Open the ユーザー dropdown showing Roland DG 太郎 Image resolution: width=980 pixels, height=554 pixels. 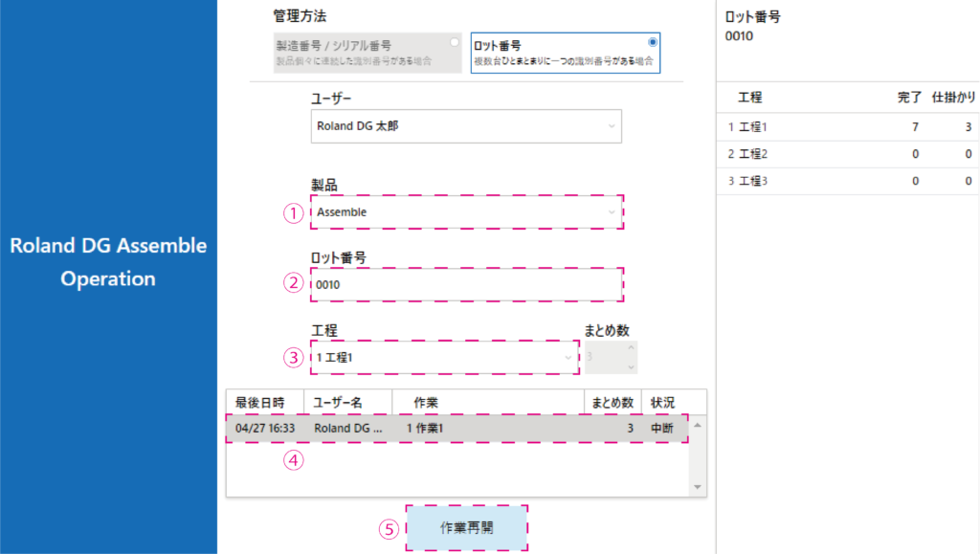pos(466,126)
